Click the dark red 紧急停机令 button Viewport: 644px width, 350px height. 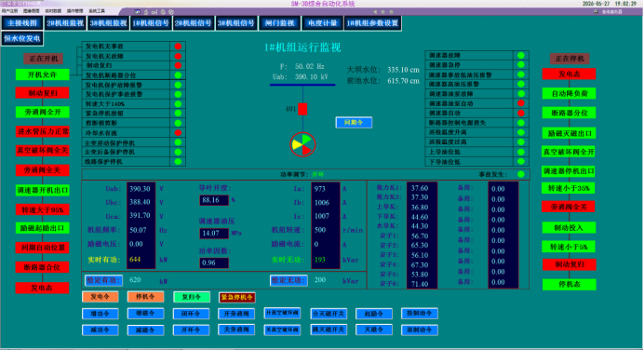pyautogui.click(x=237, y=297)
